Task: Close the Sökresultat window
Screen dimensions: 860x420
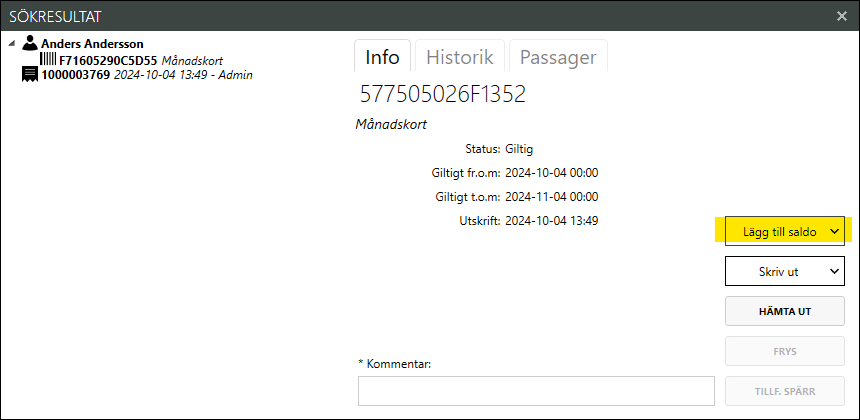Action: pyautogui.click(x=842, y=16)
